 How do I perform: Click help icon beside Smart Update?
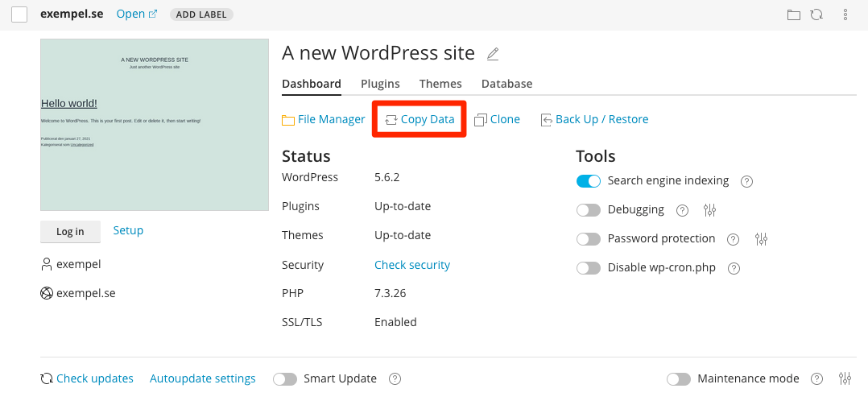[x=395, y=378]
